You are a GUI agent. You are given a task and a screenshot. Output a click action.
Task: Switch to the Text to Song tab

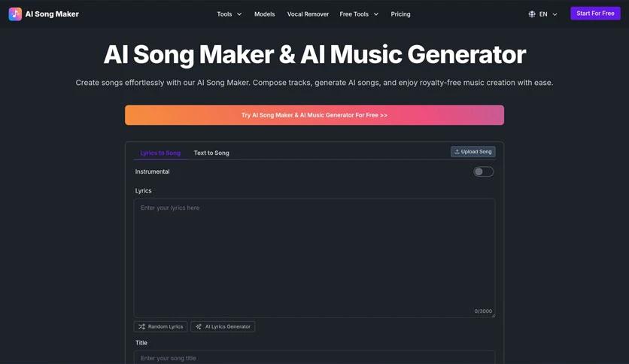pyautogui.click(x=211, y=153)
